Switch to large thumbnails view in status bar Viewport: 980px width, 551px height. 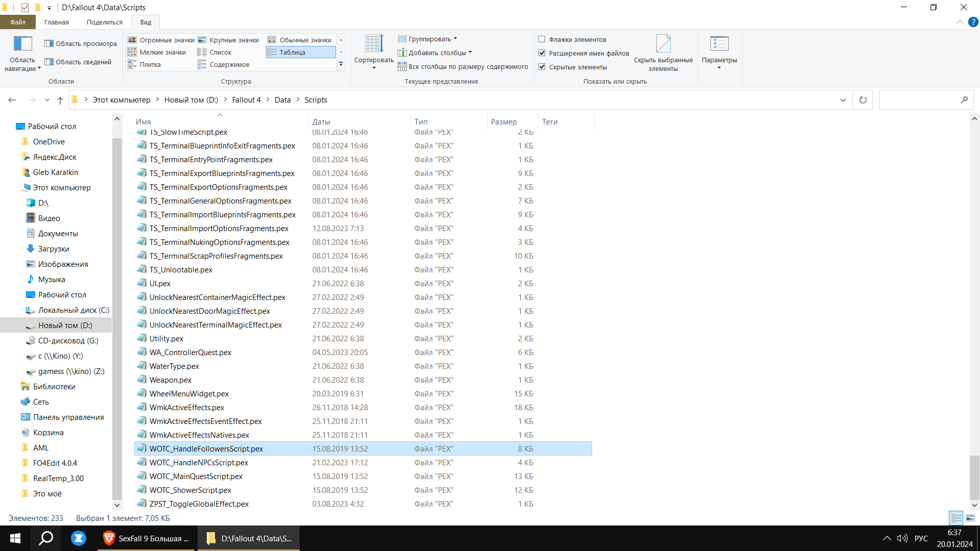pos(970,518)
